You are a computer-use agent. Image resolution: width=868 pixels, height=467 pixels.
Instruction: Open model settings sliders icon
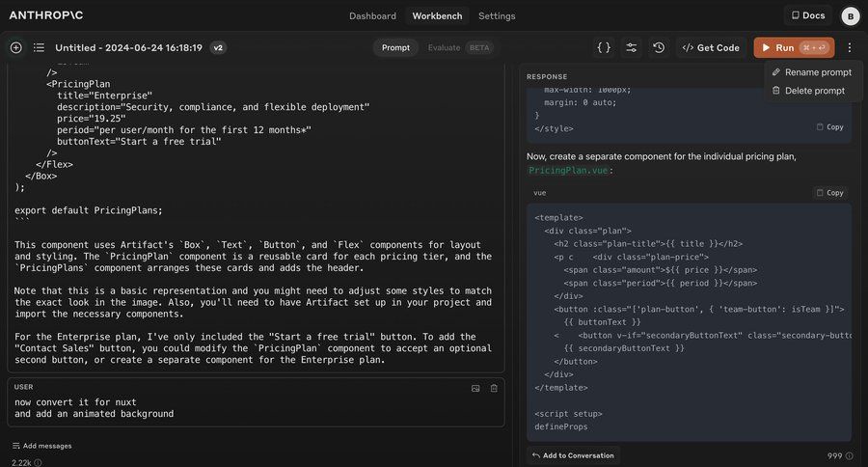(631, 47)
